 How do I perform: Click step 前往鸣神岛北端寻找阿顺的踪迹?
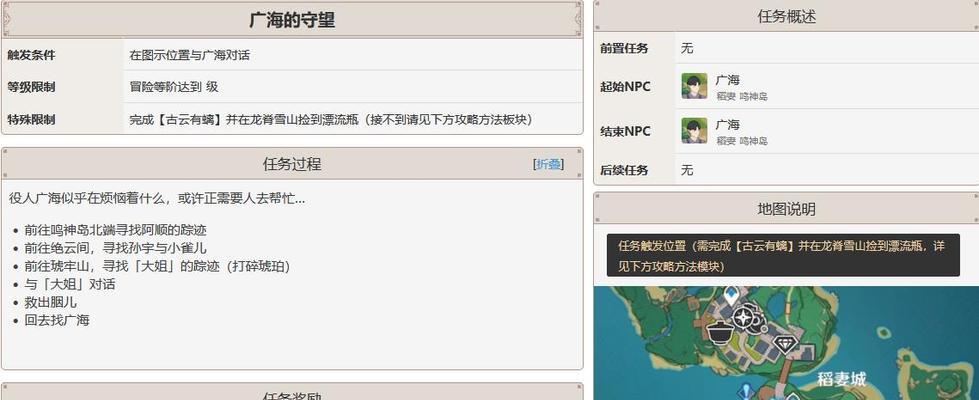point(116,230)
